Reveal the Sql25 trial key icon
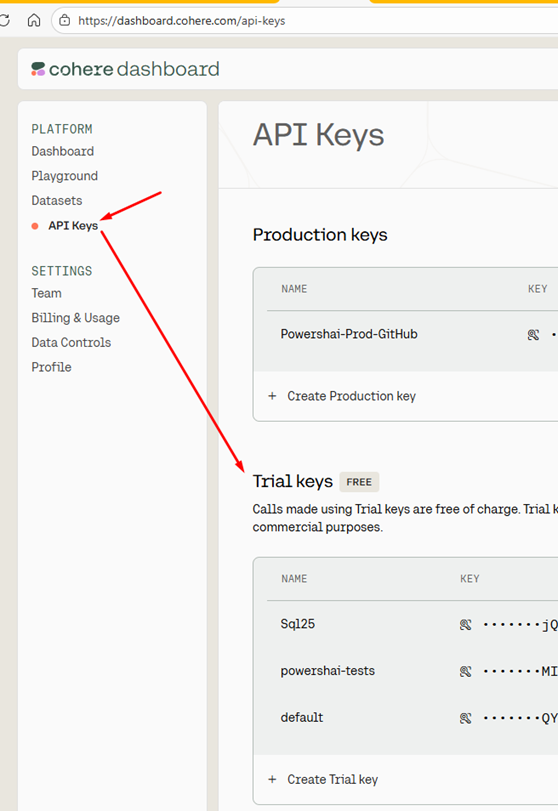The width and height of the screenshot is (558, 811). [x=465, y=625]
